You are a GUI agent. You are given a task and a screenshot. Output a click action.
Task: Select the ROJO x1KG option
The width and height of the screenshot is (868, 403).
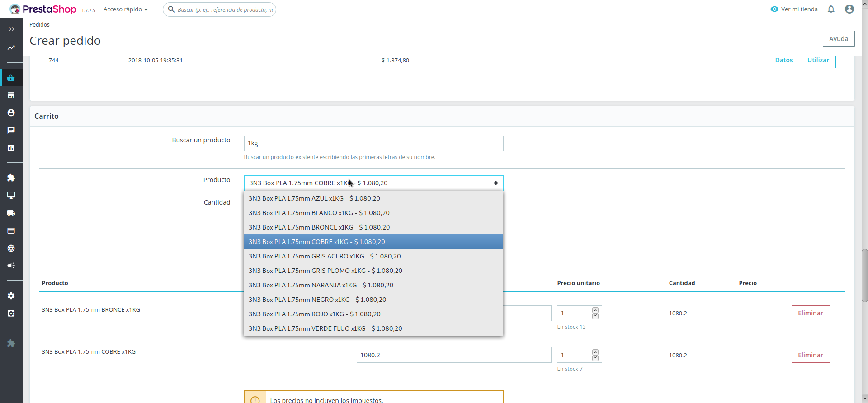[x=373, y=314]
